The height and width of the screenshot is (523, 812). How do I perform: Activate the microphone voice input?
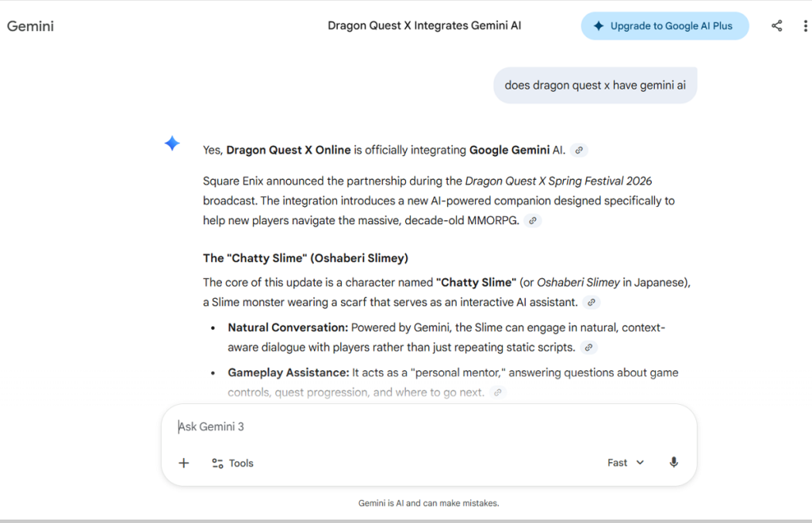pyautogui.click(x=673, y=463)
